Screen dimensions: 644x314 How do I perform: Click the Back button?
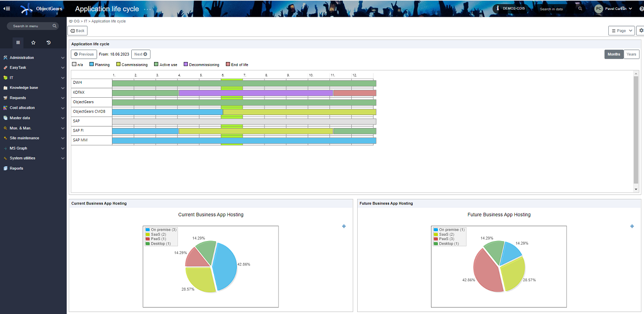coord(77,31)
